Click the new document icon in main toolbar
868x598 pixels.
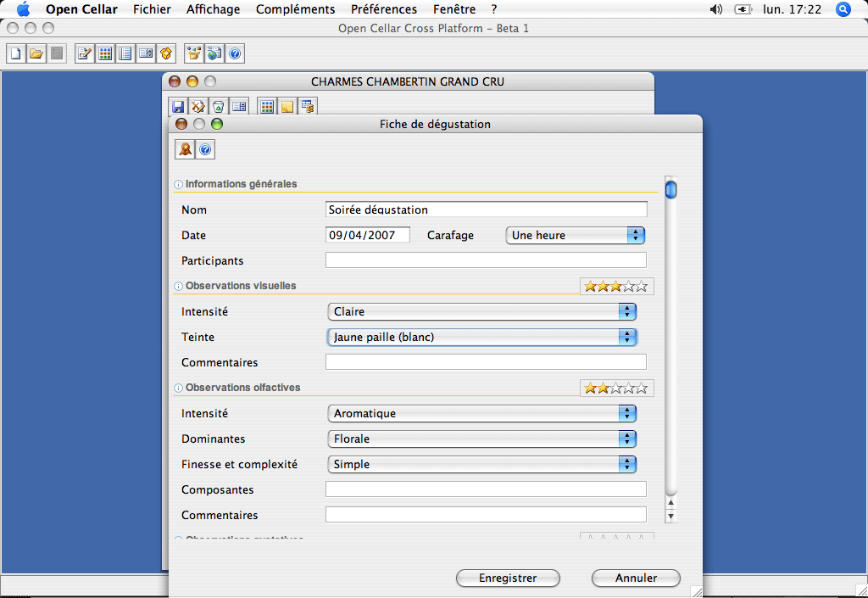pos(16,53)
